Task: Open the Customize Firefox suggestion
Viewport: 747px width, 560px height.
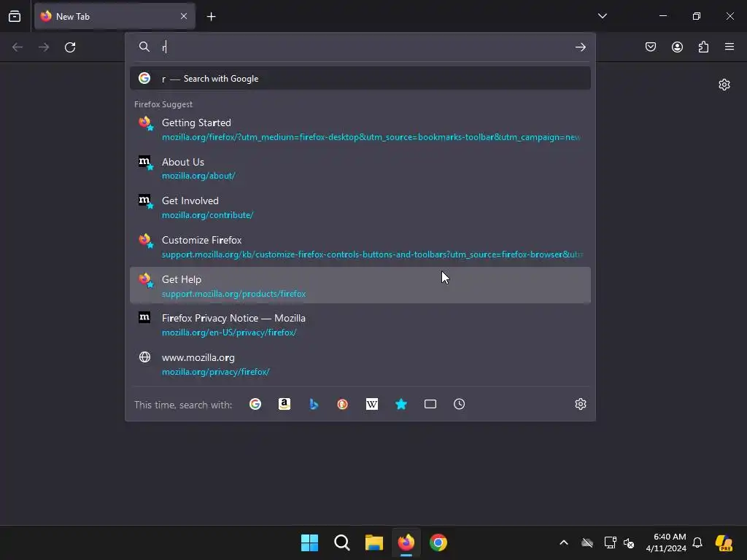Action: coord(360,246)
